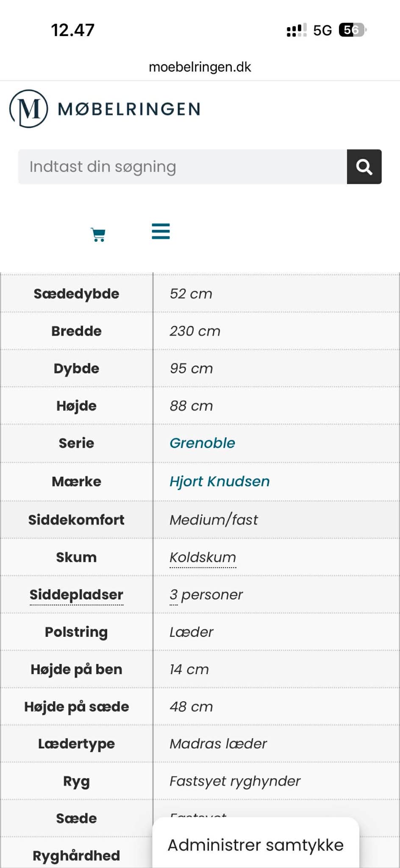Click the 'Madras læder' value cell
This screenshot has height=868, width=400.
(x=218, y=744)
